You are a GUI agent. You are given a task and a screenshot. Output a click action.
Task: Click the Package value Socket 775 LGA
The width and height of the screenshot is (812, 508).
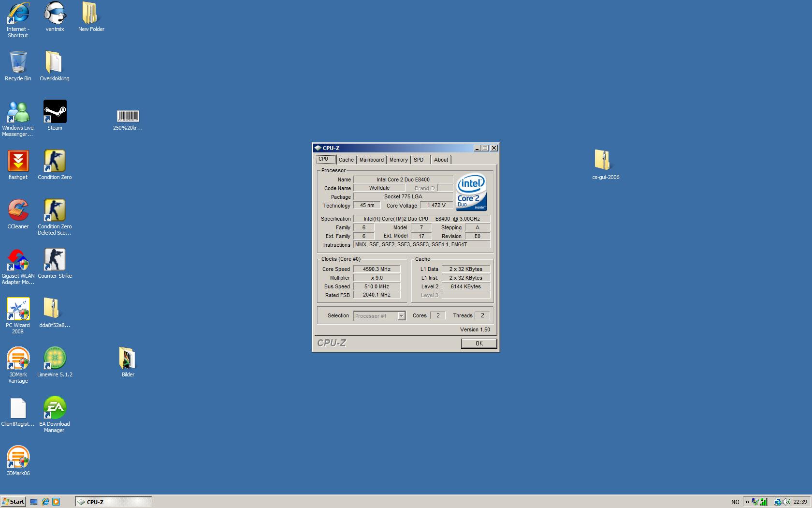(403, 196)
